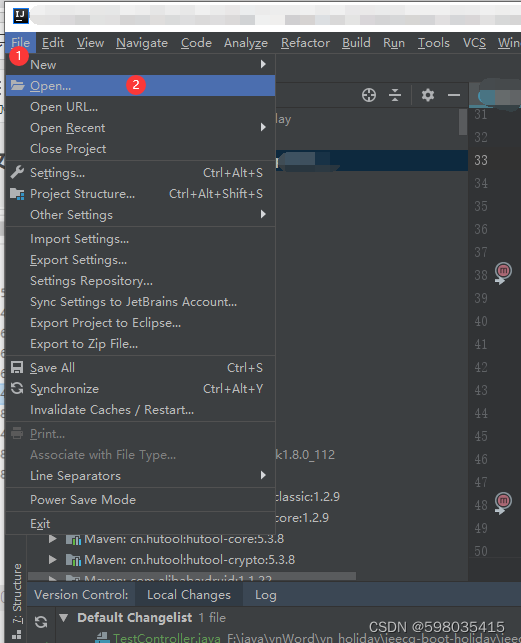This screenshot has height=643, width=521.
Task: Click the refresh icon in Version Control panel
Action: [41, 622]
